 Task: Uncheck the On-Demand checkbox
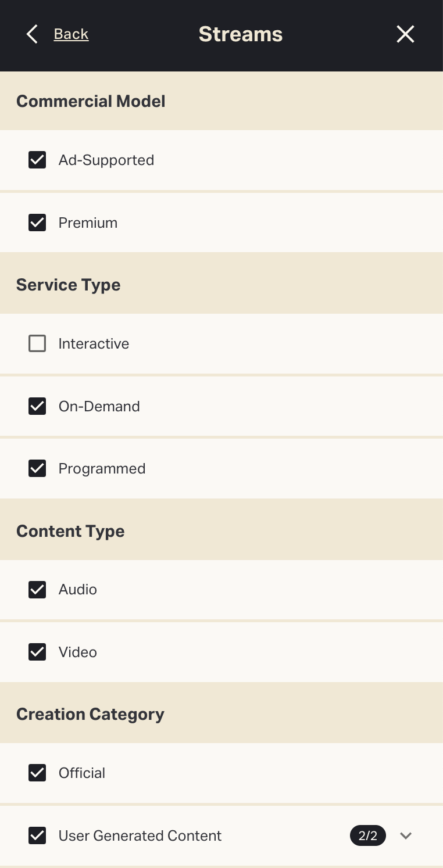(x=37, y=406)
